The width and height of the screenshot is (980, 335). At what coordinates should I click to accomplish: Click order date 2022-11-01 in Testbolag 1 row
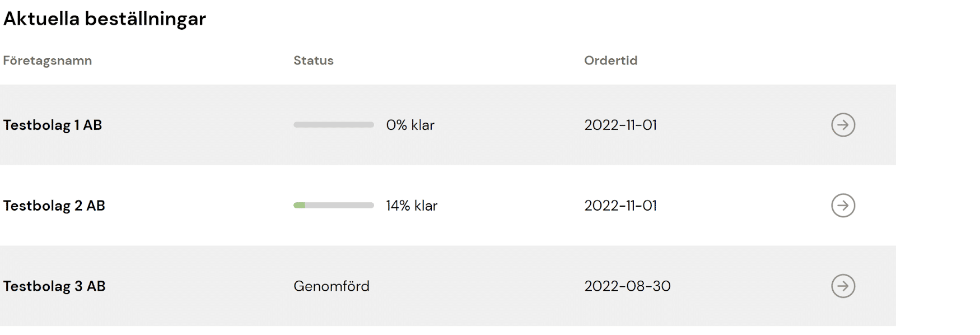click(x=620, y=125)
